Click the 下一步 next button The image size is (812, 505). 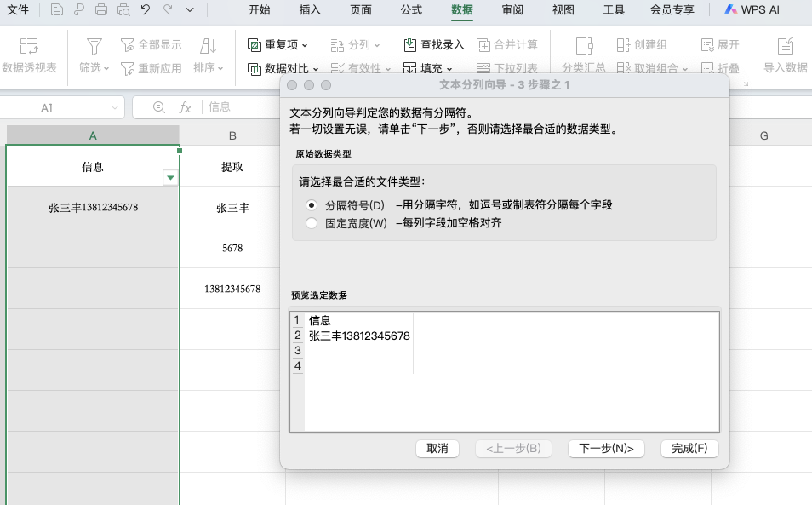tap(606, 449)
